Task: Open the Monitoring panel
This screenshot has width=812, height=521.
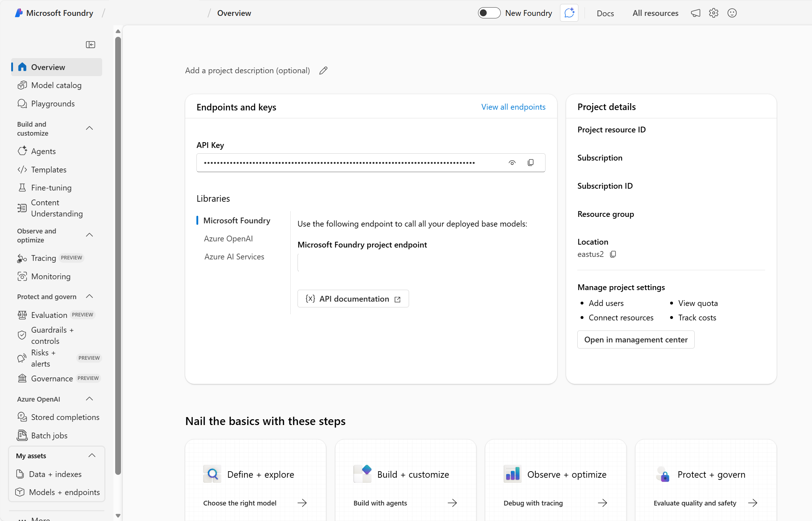Action: tap(51, 276)
